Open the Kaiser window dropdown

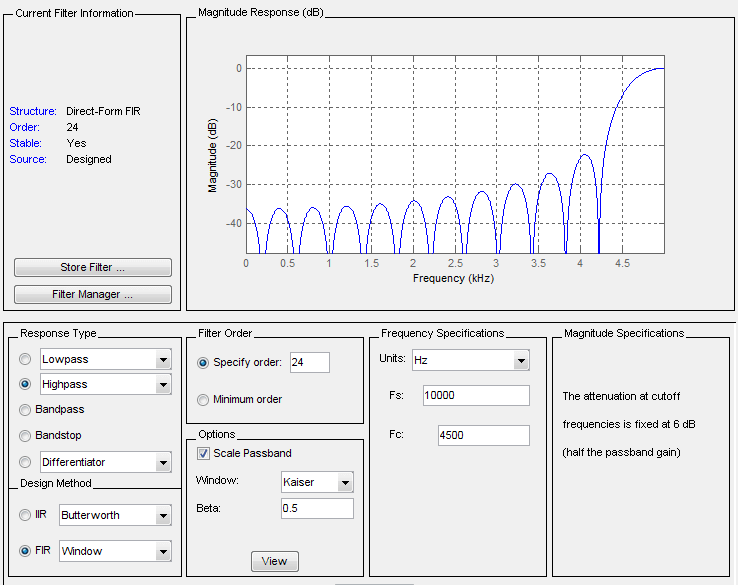click(x=345, y=483)
